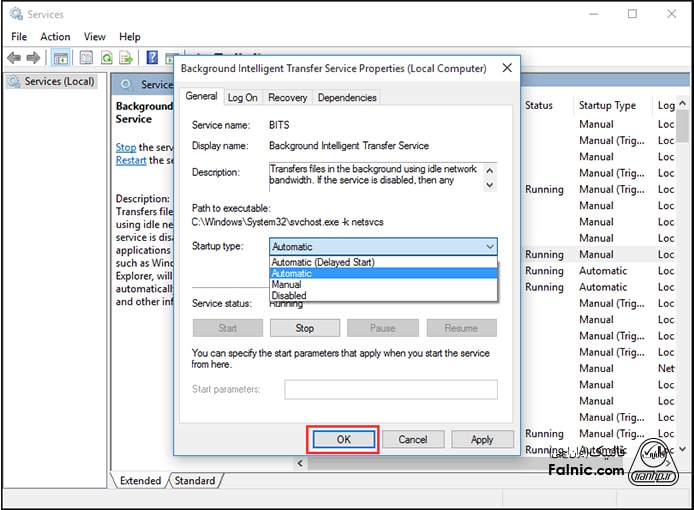
Task: Click the Back arrow toolbar icon
Action: [16, 58]
